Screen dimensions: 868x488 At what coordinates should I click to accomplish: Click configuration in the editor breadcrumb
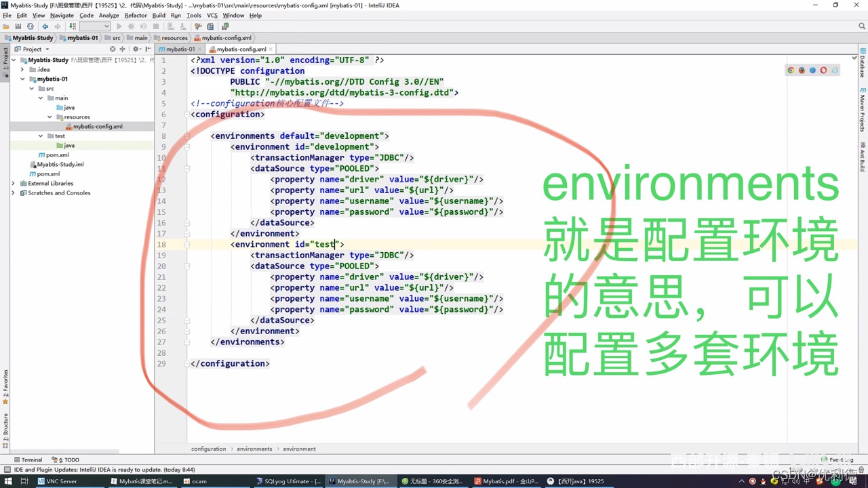208,449
